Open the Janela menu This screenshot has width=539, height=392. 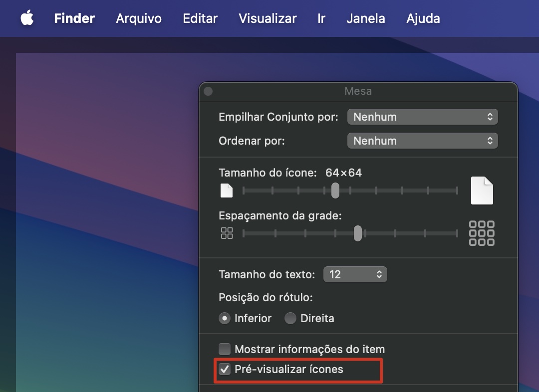365,18
